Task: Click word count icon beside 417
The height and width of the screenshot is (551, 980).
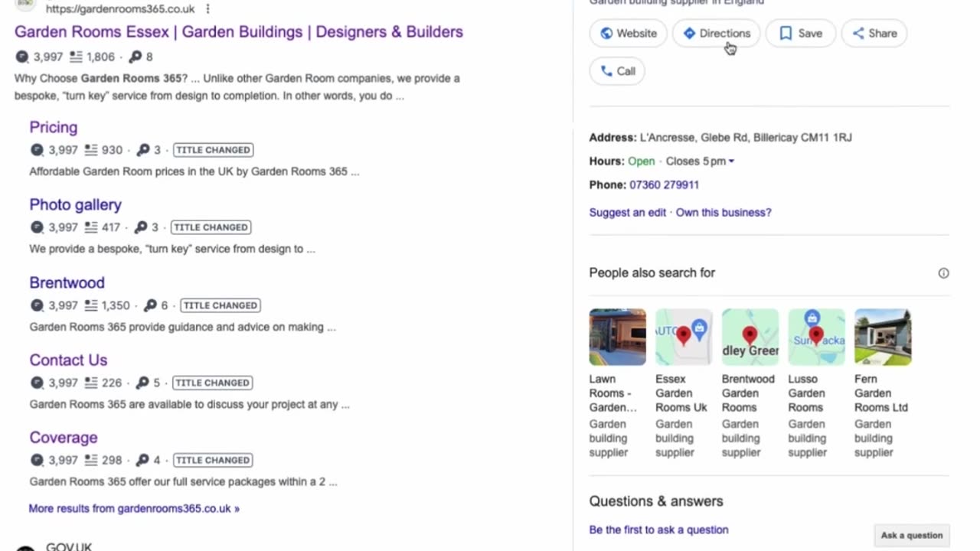Action: (x=91, y=227)
